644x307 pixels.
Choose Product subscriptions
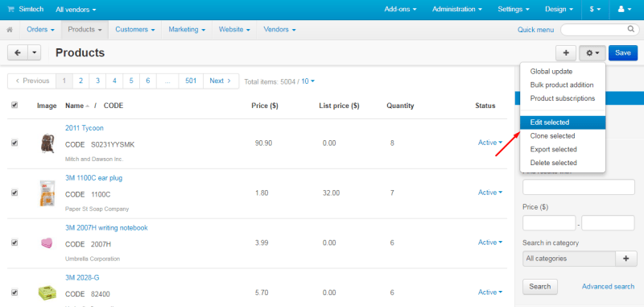pyautogui.click(x=562, y=98)
